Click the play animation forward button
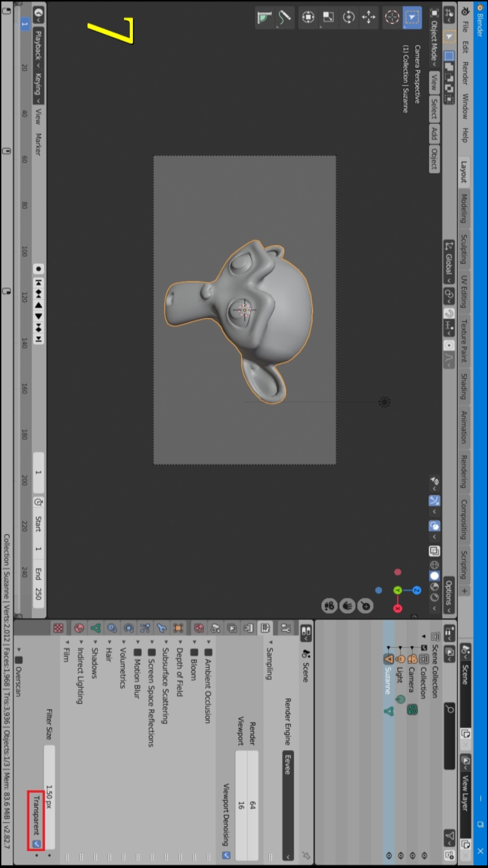This screenshot has width=488, height=868. (39, 316)
